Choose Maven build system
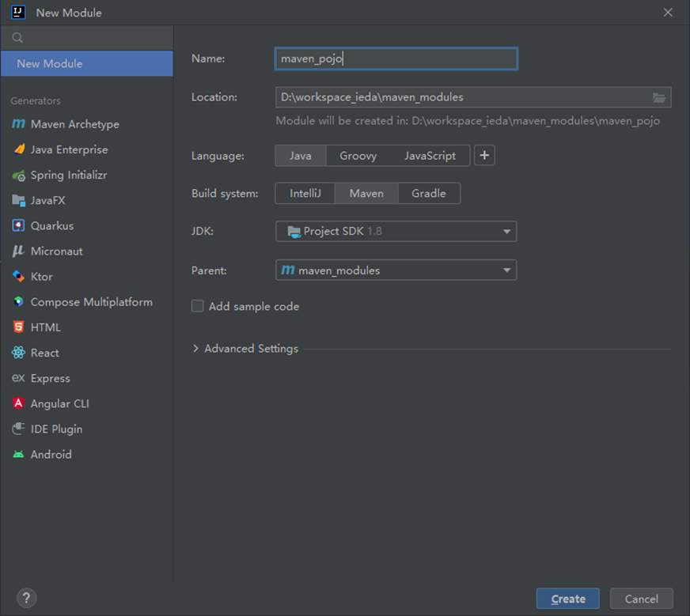 (x=366, y=194)
